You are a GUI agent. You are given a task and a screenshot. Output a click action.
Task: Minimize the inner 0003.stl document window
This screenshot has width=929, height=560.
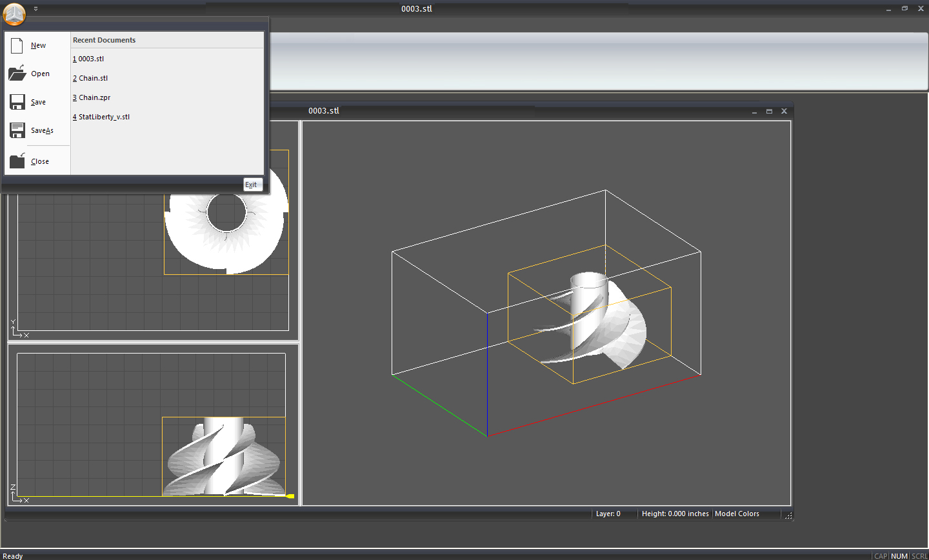tap(754, 112)
